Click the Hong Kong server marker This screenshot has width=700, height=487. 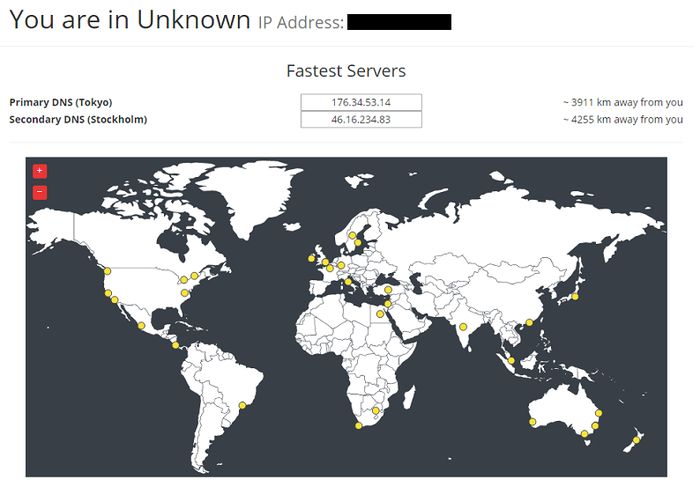[x=529, y=323]
